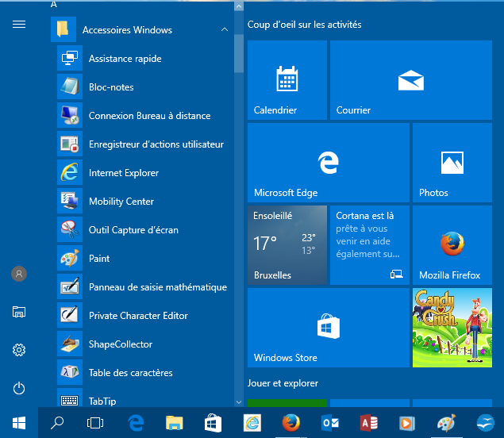Select Connexion Bureau à distance
Screen dimensions: 504x438
point(149,116)
